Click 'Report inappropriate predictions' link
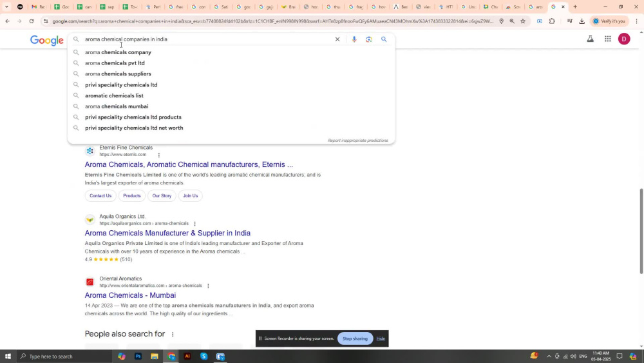The width and height of the screenshot is (644, 363). [x=357, y=141]
